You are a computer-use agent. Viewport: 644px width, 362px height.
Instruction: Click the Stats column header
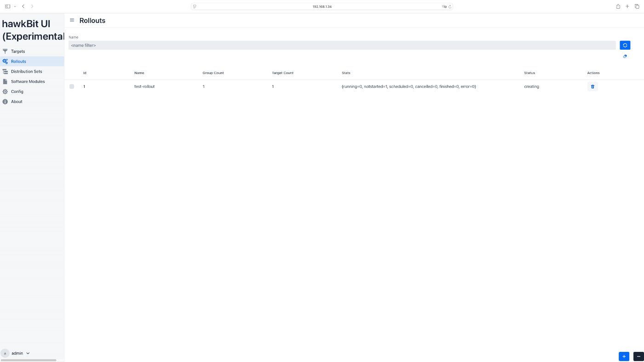[x=346, y=73]
